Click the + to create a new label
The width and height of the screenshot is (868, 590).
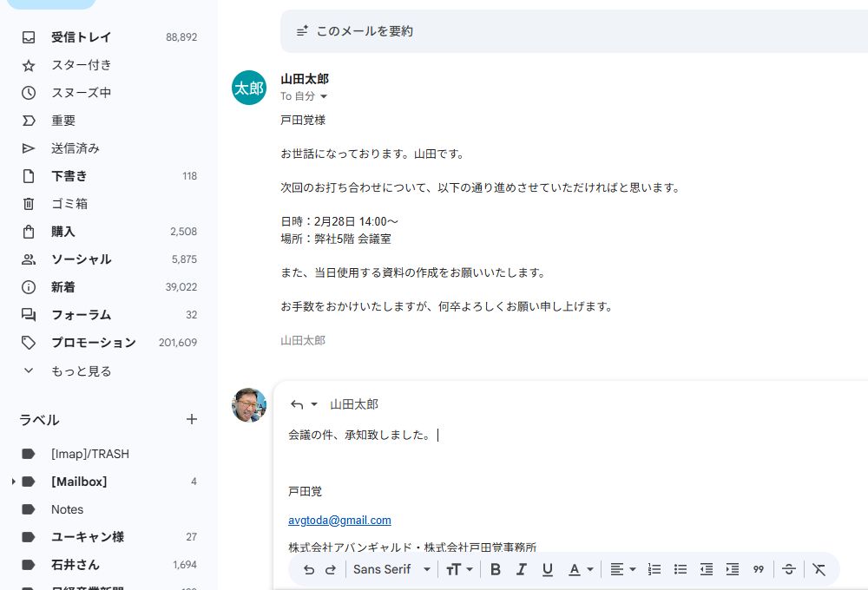192,420
